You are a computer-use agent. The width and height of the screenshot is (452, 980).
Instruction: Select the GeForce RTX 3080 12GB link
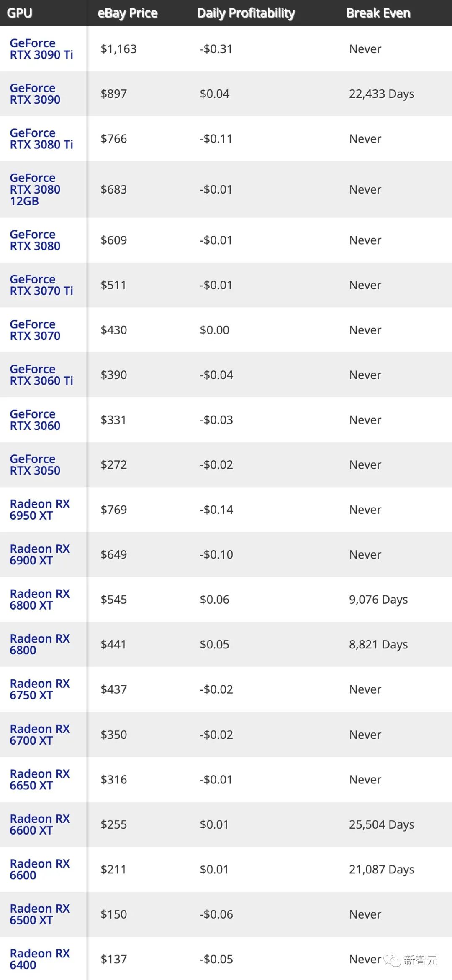35,189
